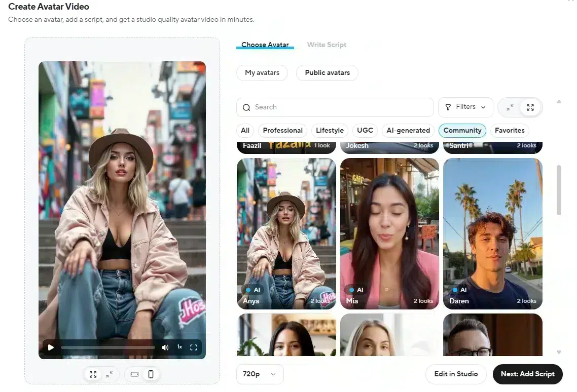Select the man with glasses avatar
The height and width of the screenshot is (392, 577).
pyautogui.click(x=493, y=335)
